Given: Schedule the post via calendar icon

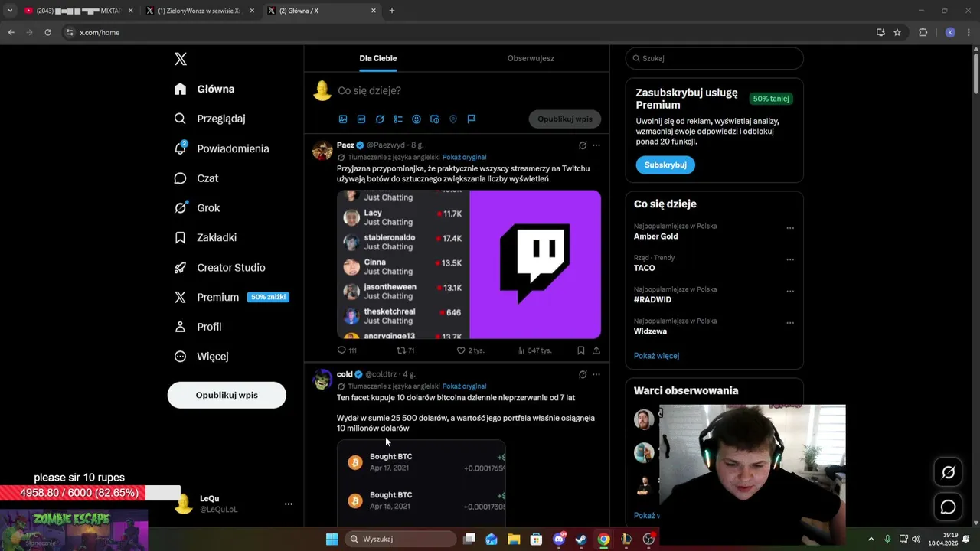Looking at the screenshot, I should point(435,119).
